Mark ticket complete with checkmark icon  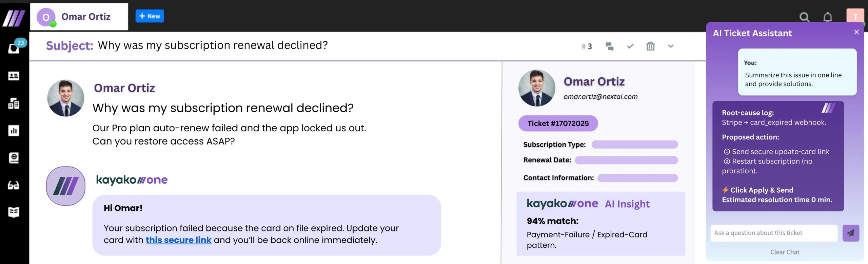[x=630, y=46]
